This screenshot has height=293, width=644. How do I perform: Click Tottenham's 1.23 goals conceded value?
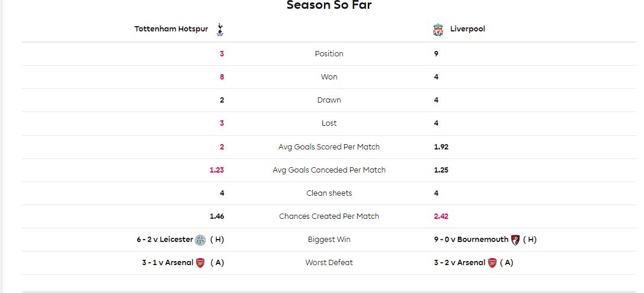tap(217, 170)
